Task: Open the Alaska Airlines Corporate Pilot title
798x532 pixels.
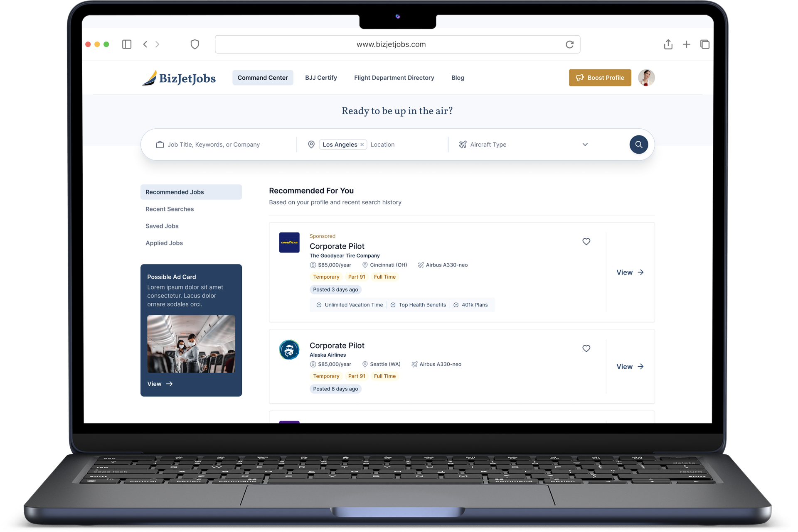Action: click(x=337, y=346)
